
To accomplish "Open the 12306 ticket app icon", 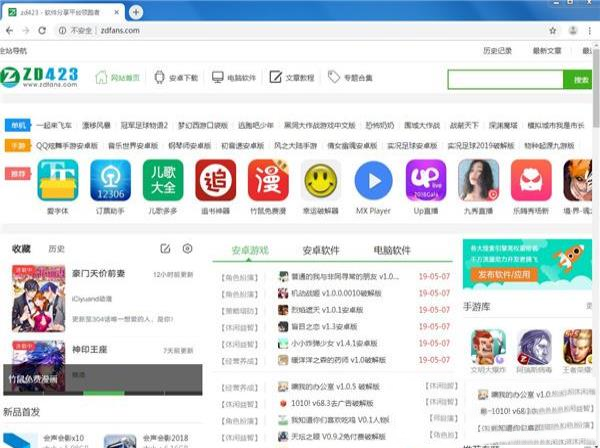I will 111,180.
